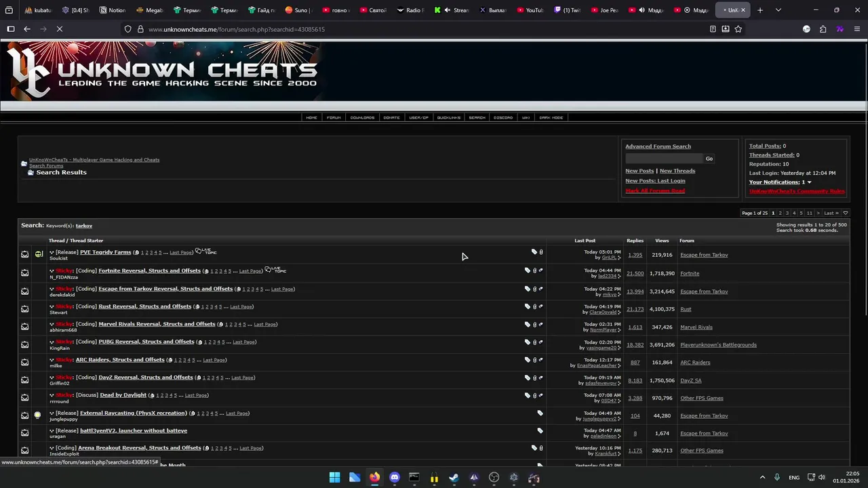Switch to the Notion browser tab
The width and height of the screenshot is (868, 488).
pos(112,10)
